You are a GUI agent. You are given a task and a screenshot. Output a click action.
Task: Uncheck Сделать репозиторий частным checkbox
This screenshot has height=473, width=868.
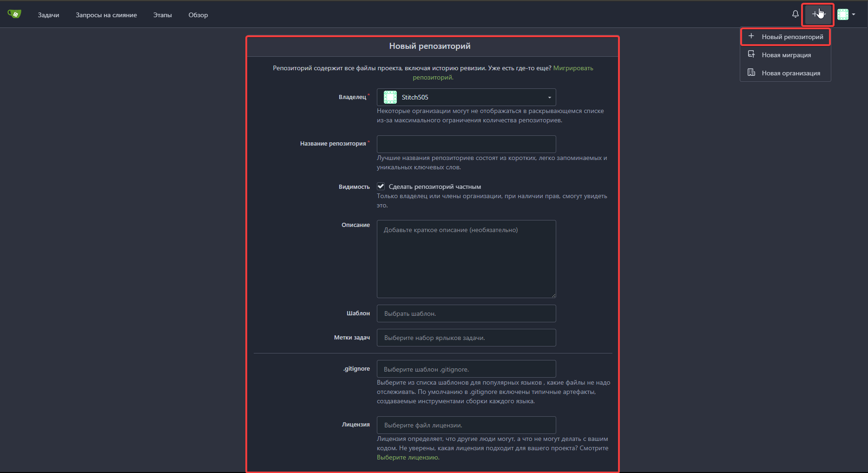pos(381,187)
